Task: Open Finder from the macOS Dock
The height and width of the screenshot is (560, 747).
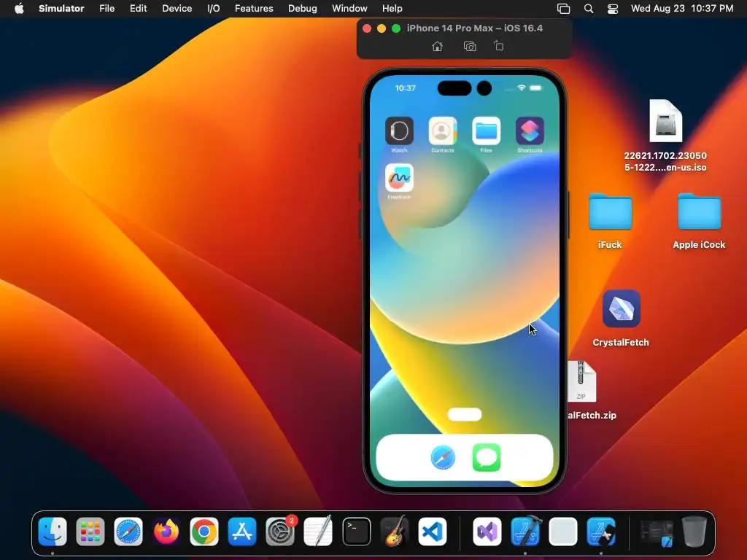Action: tap(53, 532)
